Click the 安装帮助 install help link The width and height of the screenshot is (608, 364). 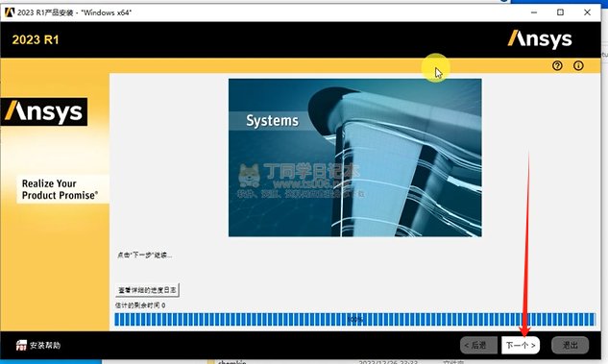pos(45,345)
